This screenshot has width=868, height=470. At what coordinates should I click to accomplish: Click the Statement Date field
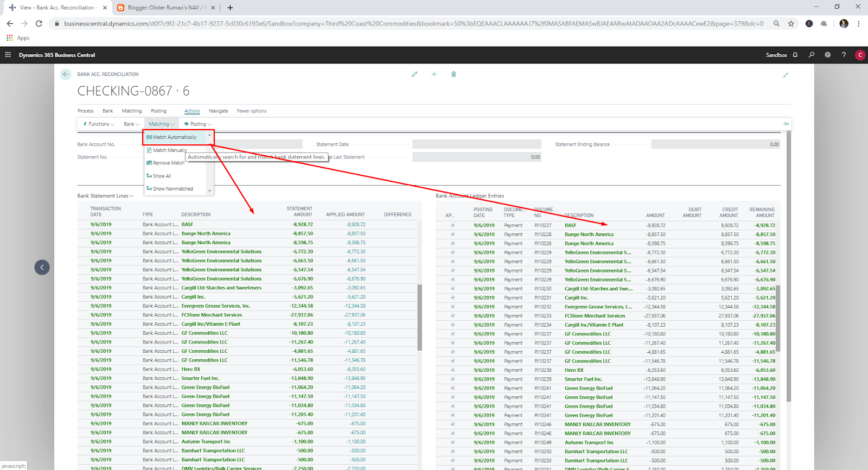[477, 144]
